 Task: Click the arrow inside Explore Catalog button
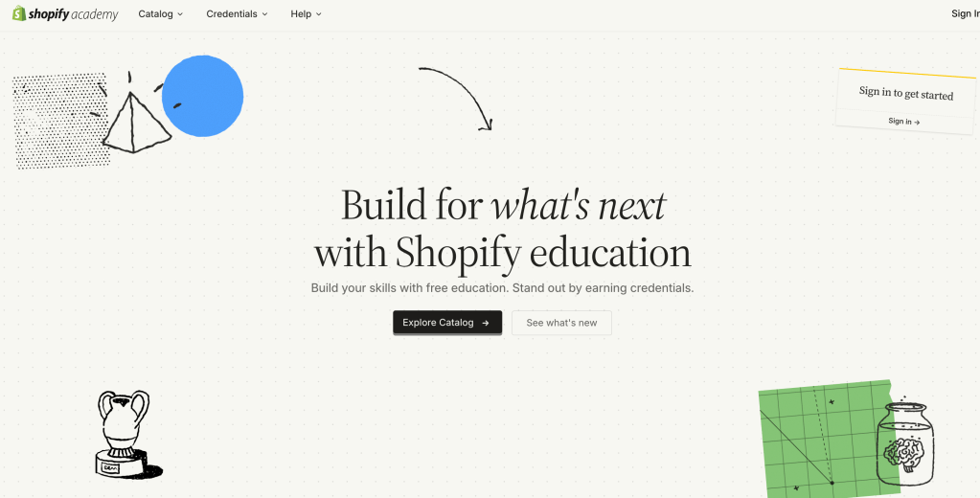486,323
